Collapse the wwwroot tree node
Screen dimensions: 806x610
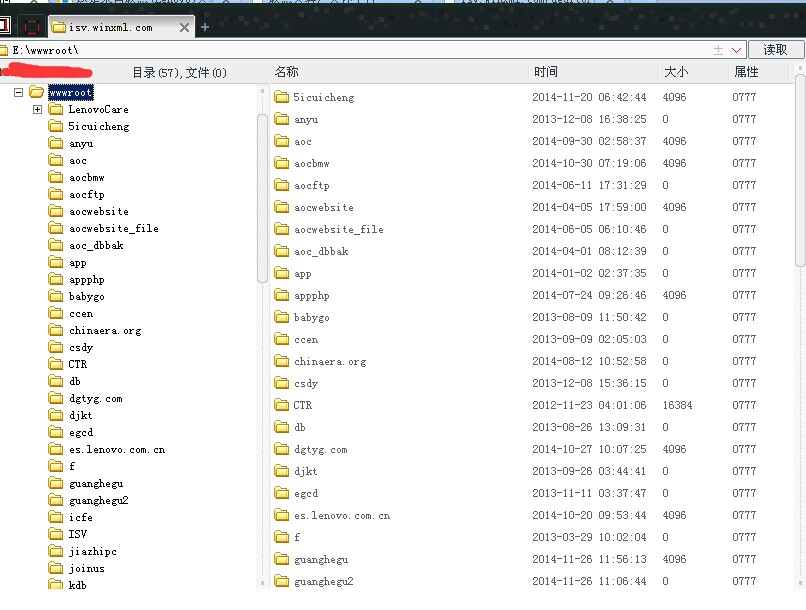coord(19,93)
